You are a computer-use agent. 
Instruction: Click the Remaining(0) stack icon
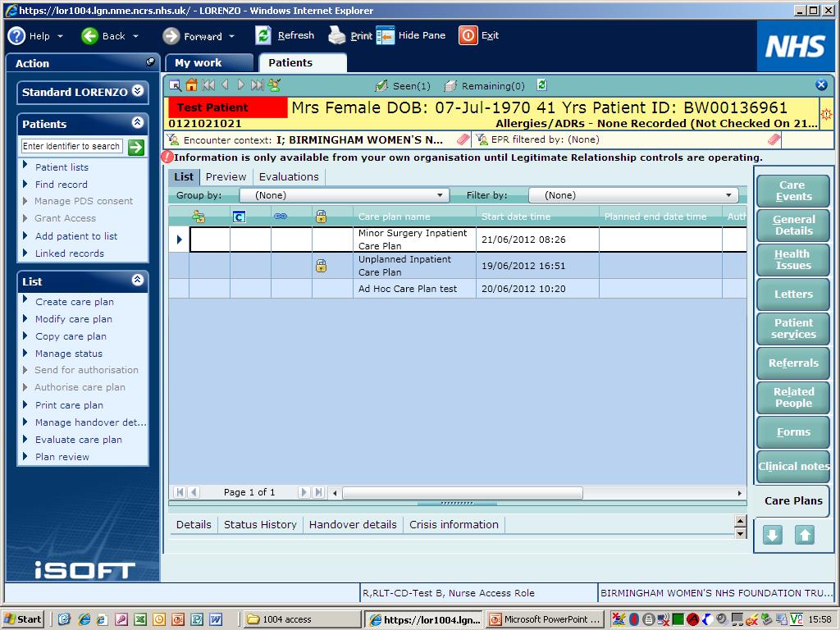[450, 85]
